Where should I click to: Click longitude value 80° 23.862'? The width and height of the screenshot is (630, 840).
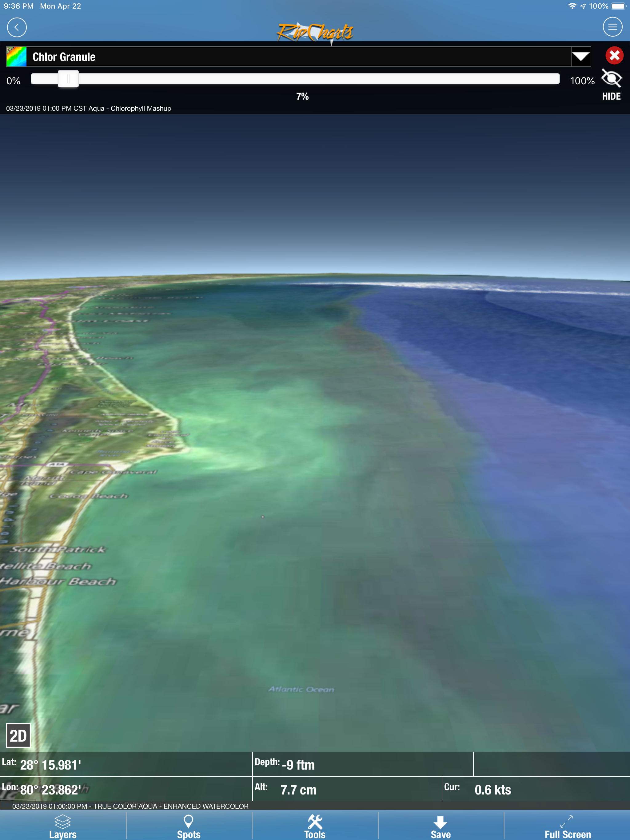coord(50,790)
